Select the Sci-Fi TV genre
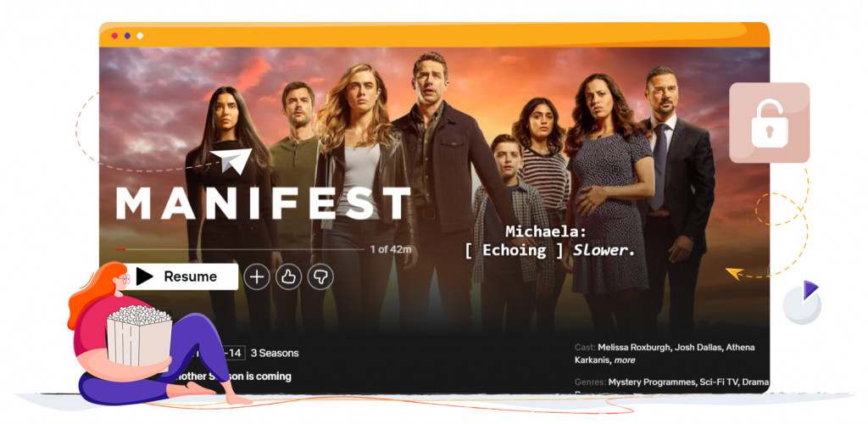 (720, 382)
